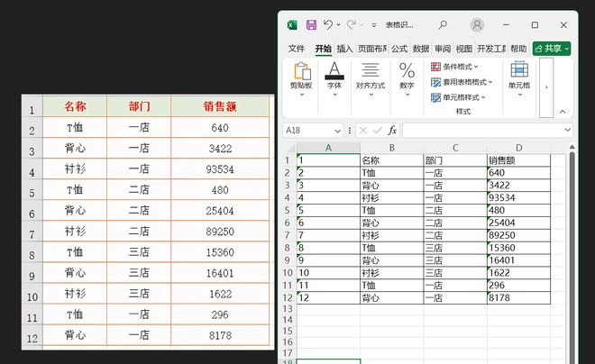Click the green 共享 button
This screenshot has height=364, width=595.
552,49
